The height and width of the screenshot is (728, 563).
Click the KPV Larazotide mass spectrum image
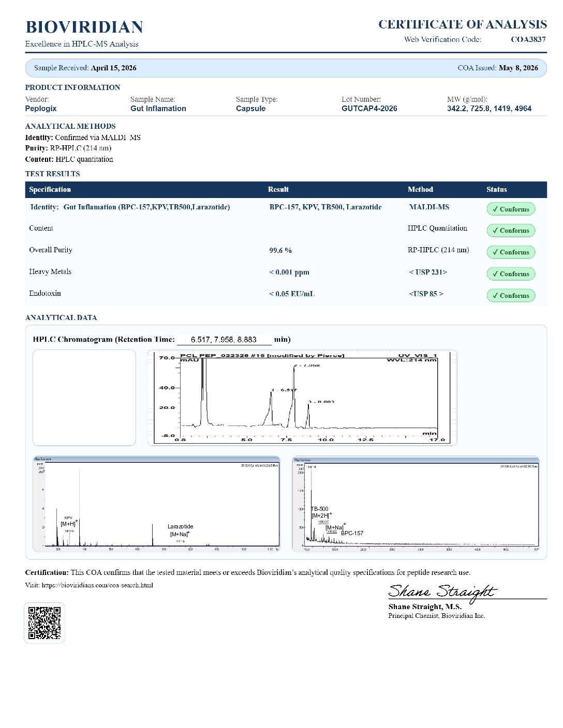pos(156,504)
